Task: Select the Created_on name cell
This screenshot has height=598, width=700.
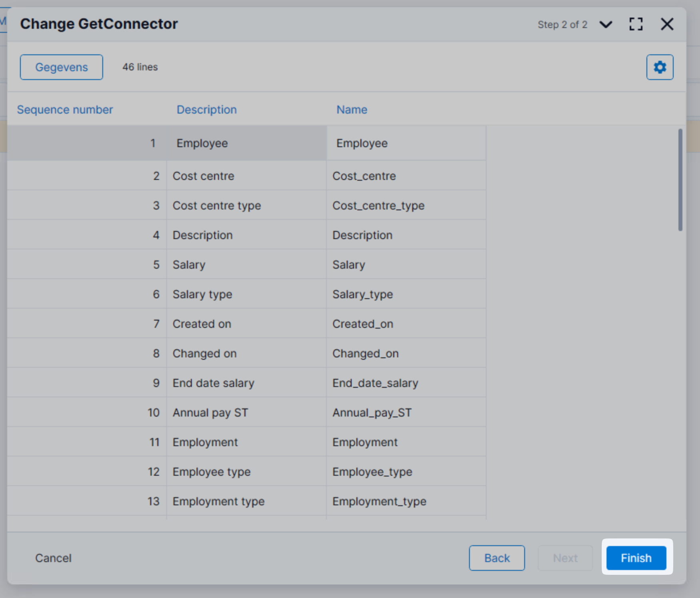Action: point(363,324)
